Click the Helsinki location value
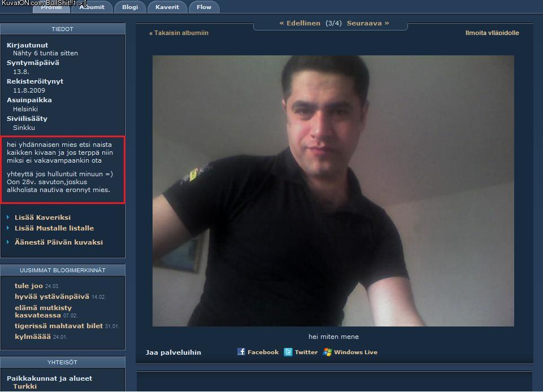Image resolution: width=543 pixels, height=392 pixels. pos(25,109)
